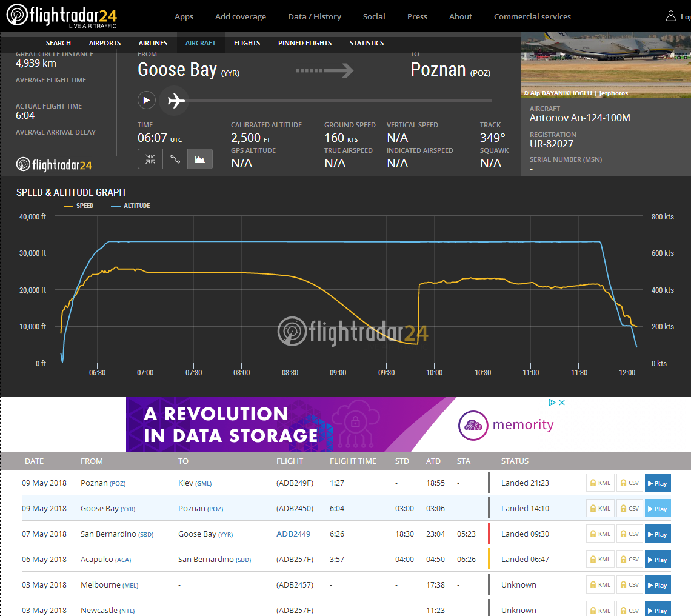Play the Newcastle flight
The width and height of the screenshot is (691, 616).
658,609
